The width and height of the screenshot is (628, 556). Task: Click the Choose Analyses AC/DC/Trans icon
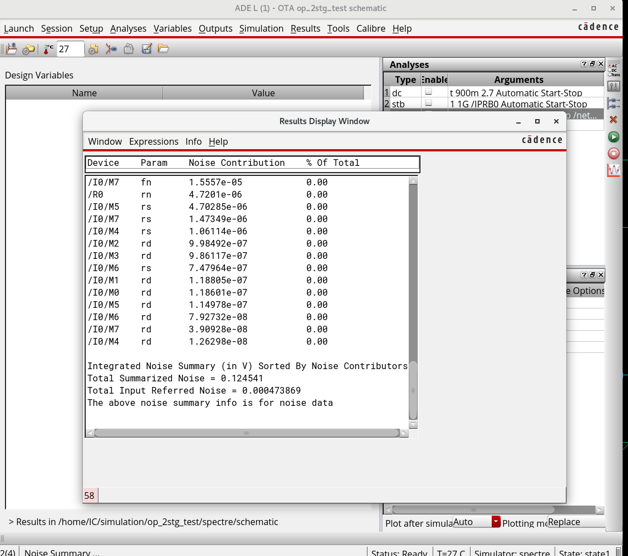614,70
